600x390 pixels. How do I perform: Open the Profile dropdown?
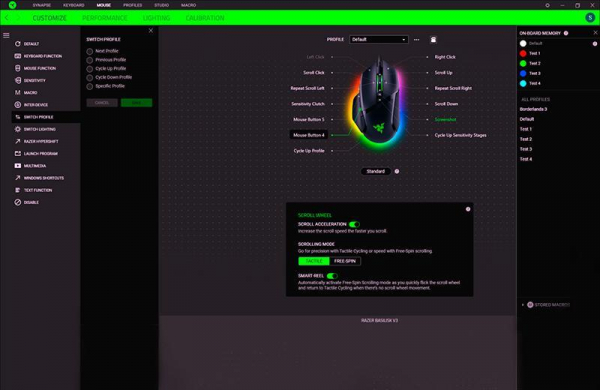tap(378, 39)
